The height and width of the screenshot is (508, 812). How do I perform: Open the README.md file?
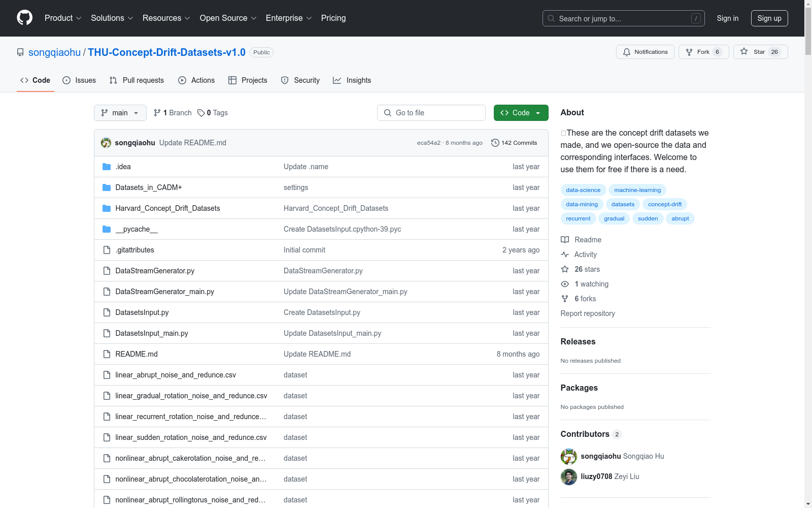[x=137, y=354]
